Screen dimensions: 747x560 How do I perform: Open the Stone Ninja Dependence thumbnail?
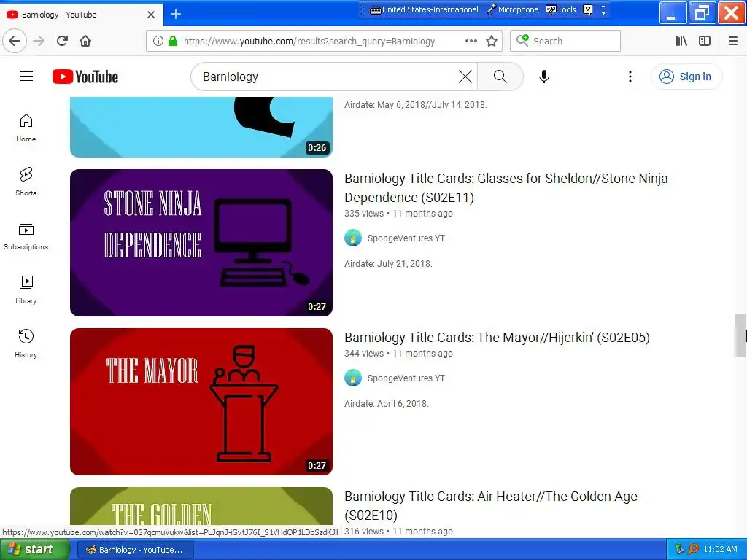[201, 242]
